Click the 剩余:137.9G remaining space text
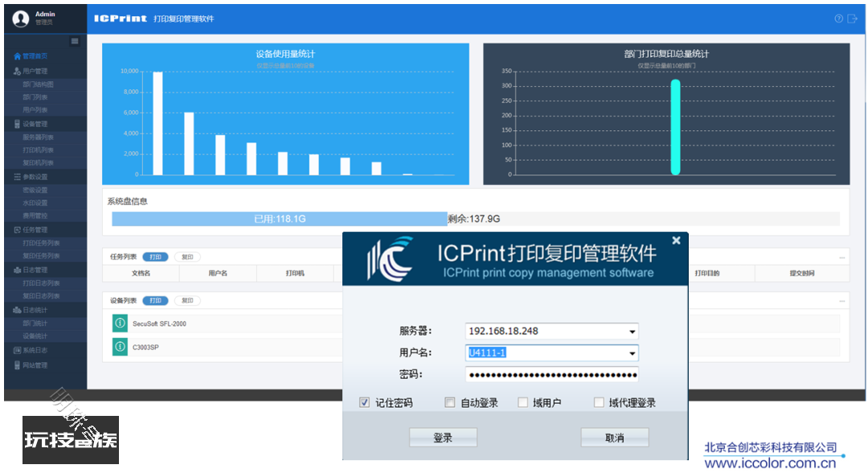The width and height of the screenshot is (868, 473). point(474,219)
